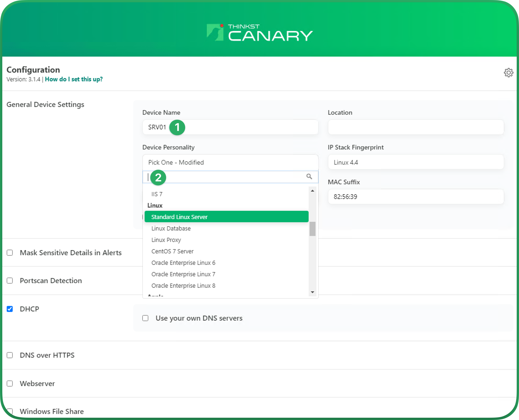Select Standard Linux Server option
This screenshot has height=420, width=519.
coord(226,217)
